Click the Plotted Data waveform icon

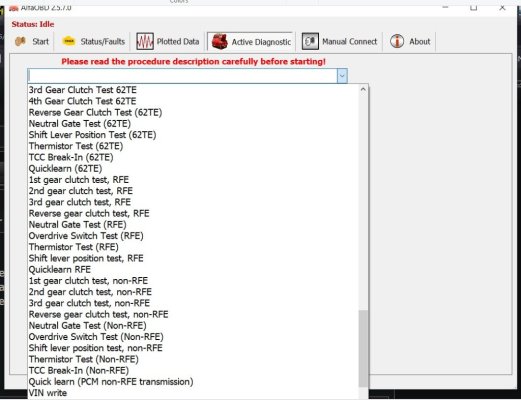pos(145,41)
